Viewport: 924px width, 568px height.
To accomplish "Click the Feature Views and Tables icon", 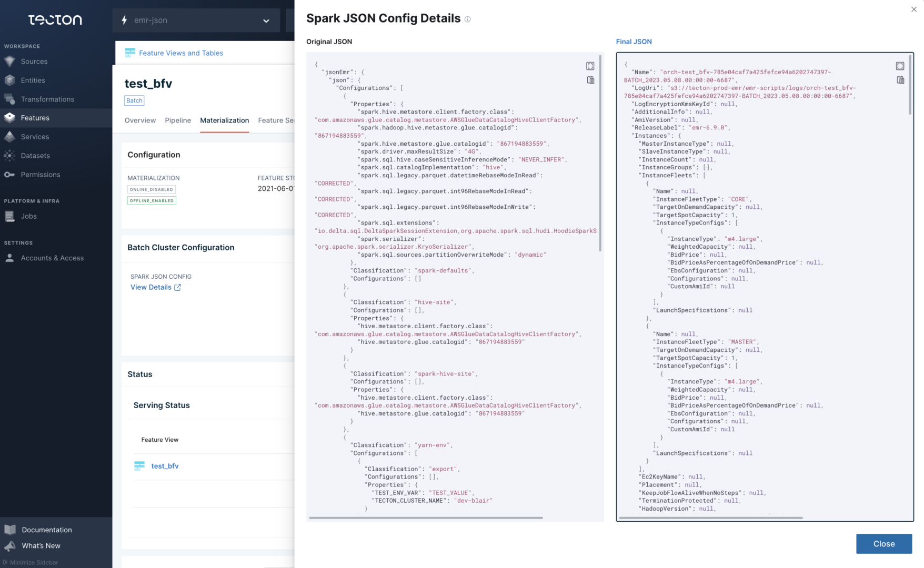I will (x=129, y=53).
